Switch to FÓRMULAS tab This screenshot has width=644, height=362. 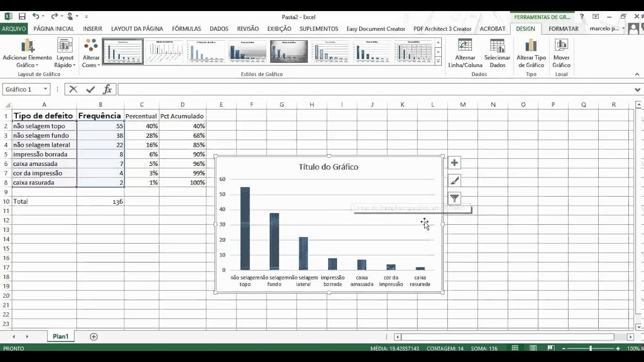pyautogui.click(x=186, y=29)
